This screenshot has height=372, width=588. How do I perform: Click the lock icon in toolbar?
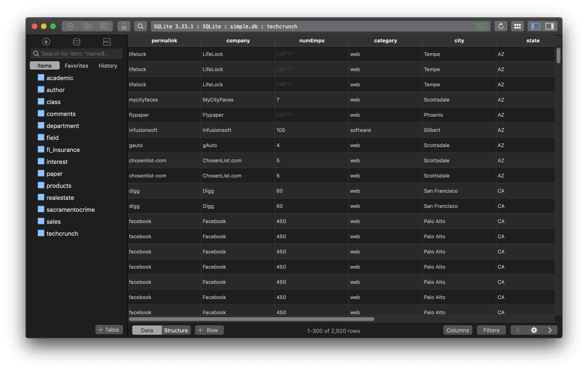(x=124, y=26)
